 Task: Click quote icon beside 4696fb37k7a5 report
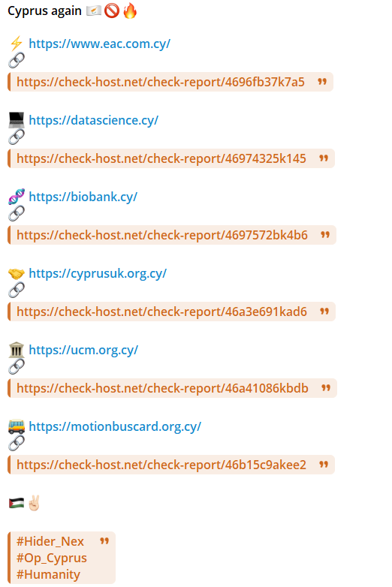tap(322, 81)
